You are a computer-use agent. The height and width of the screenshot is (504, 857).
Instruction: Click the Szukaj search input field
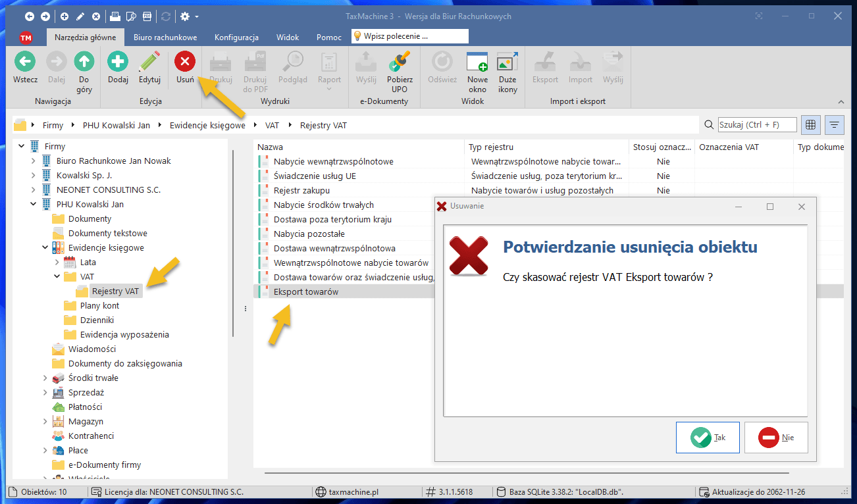tap(757, 124)
